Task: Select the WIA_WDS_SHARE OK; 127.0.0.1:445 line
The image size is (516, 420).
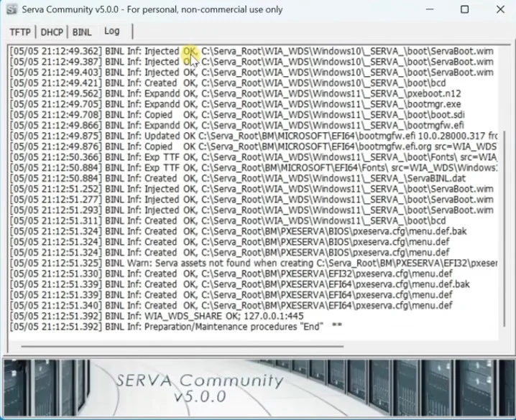Action: click(x=157, y=316)
